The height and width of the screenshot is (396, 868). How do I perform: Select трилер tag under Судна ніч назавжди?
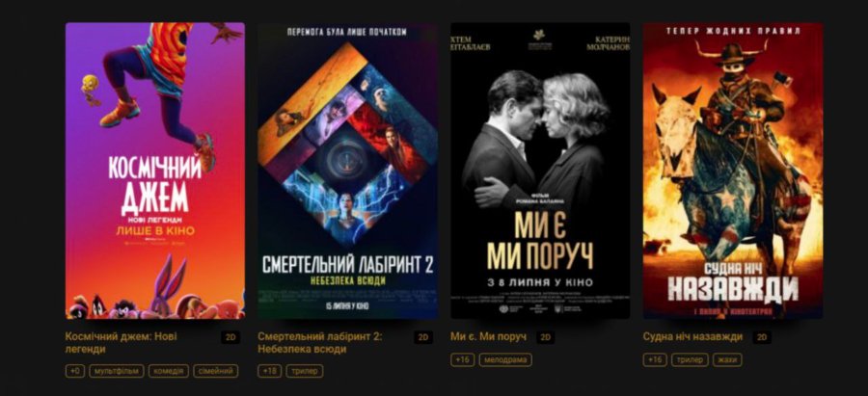[690, 360]
